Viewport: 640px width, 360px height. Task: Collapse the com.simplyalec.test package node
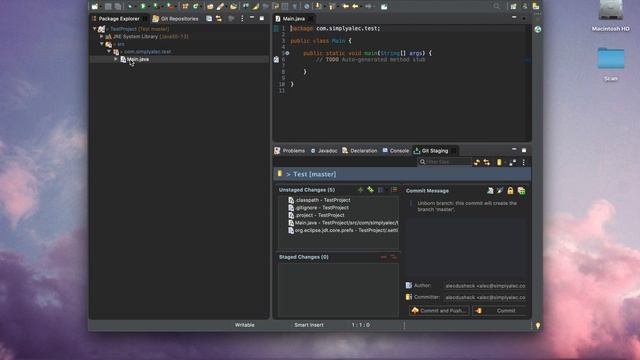coord(109,52)
